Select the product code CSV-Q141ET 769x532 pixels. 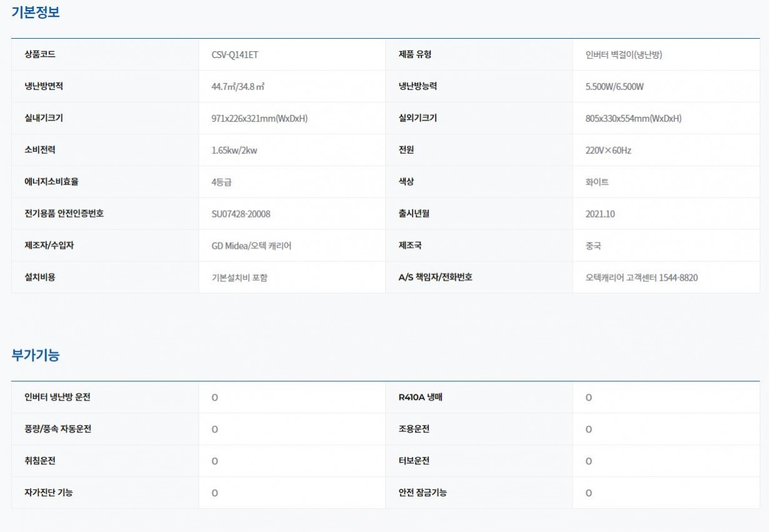coord(234,55)
